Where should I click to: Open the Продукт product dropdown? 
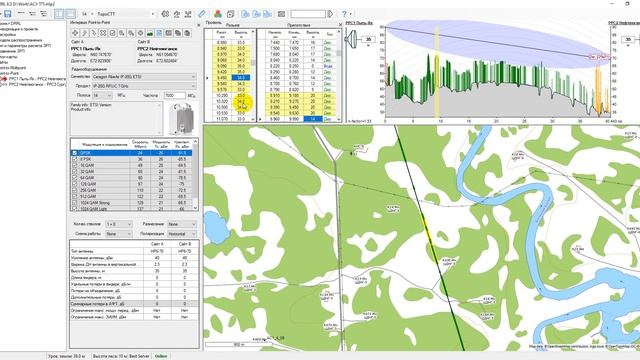pos(144,86)
